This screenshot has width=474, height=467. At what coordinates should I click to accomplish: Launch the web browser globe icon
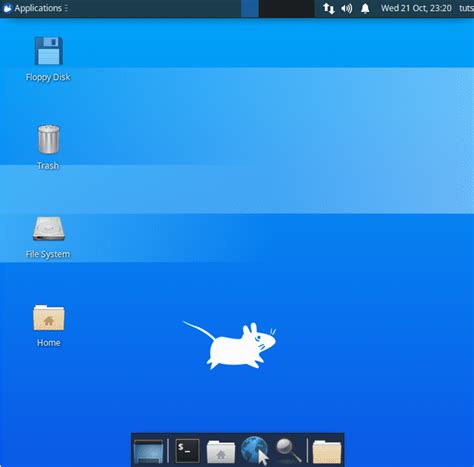pos(254,451)
